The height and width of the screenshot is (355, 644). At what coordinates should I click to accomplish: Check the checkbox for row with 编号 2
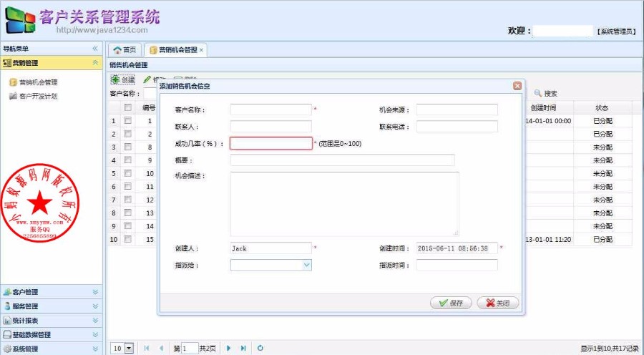128,134
